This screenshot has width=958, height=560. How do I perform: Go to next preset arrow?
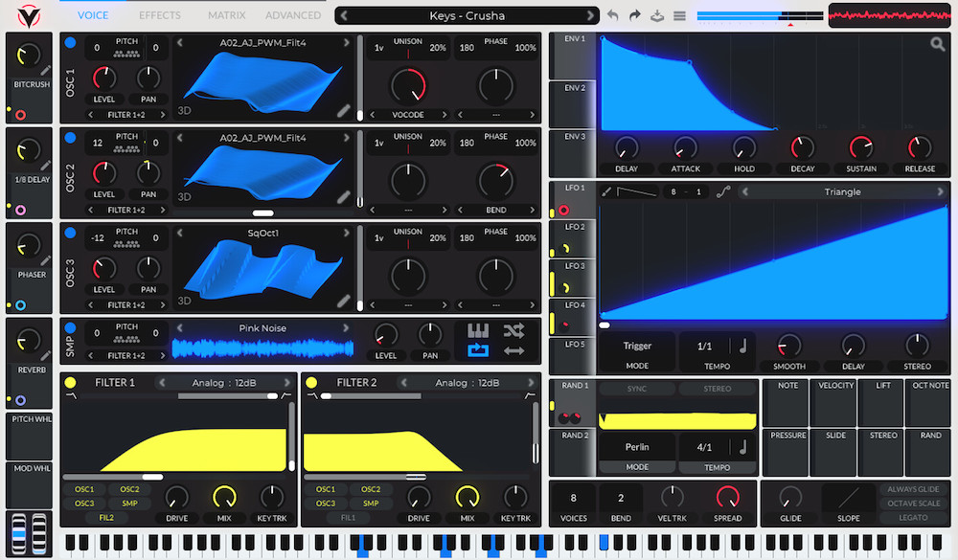pyautogui.click(x=590, y=16)
